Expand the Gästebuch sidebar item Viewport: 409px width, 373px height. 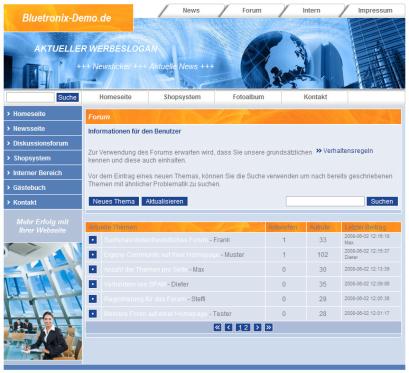point(43,188)
